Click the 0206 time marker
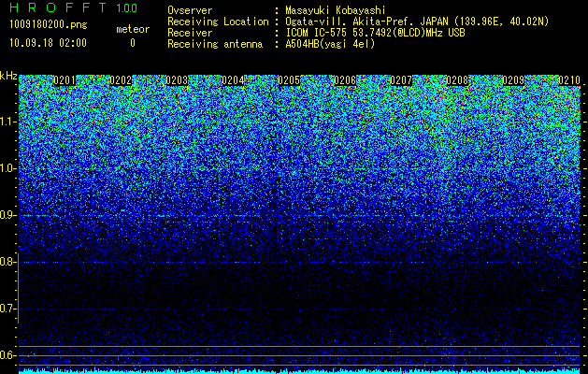Screen dimensions: 588x374 click(x=345, y=80)
